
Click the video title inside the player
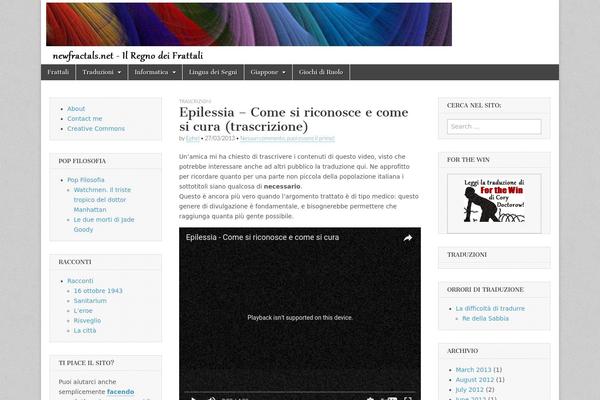pyautogui.click(x=262, y=237)
